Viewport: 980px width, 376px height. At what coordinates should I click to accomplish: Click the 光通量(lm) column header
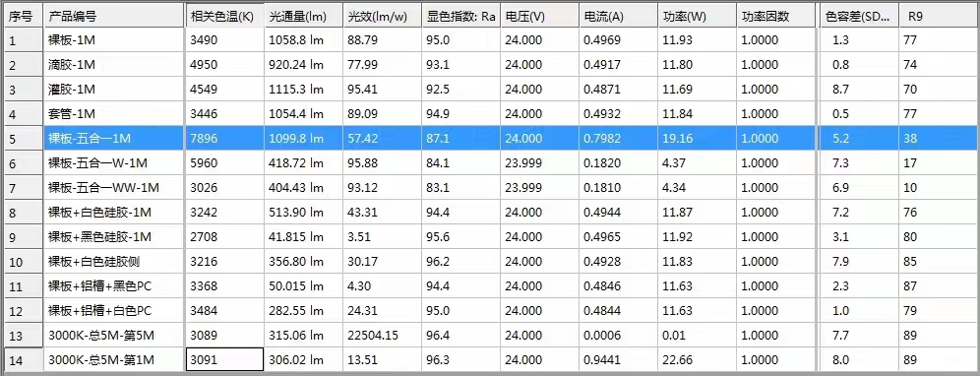(x=304, y=17)
